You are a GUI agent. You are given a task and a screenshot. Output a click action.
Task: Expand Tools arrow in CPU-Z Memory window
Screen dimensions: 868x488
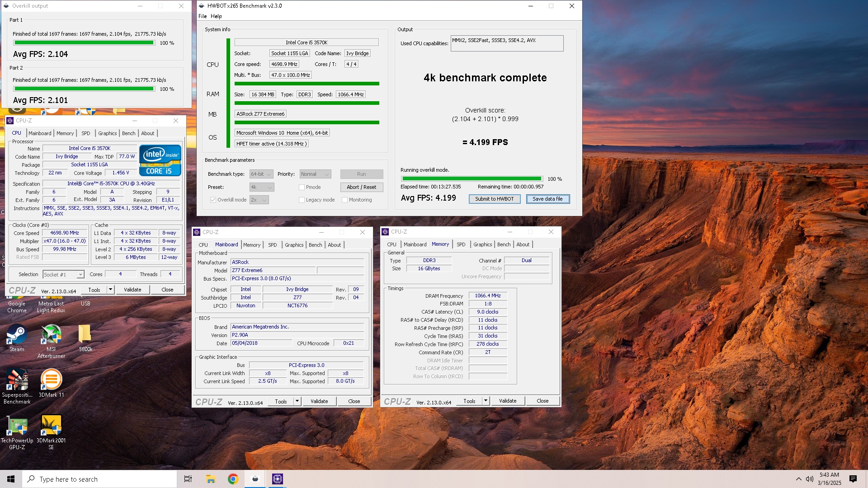pyautogui.click(x=486, y=401)
